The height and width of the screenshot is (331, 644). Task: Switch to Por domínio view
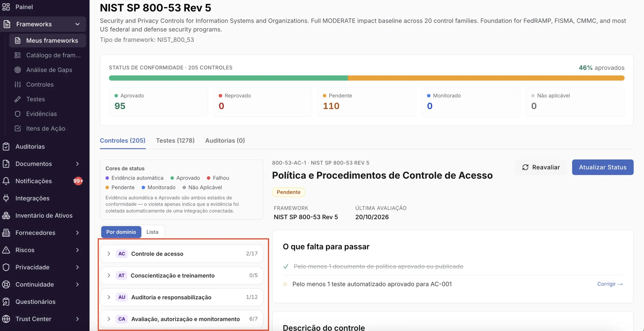(121, 232)
